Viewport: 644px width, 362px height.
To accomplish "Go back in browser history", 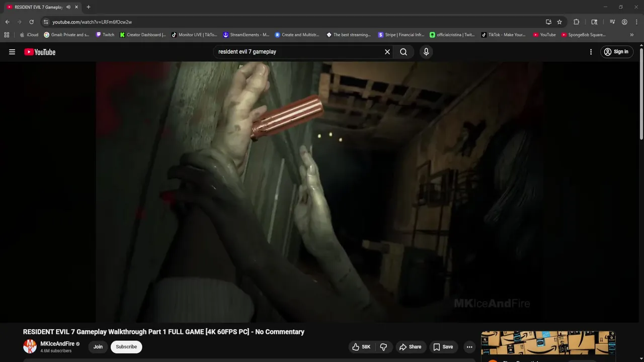I will coord(7,22).
